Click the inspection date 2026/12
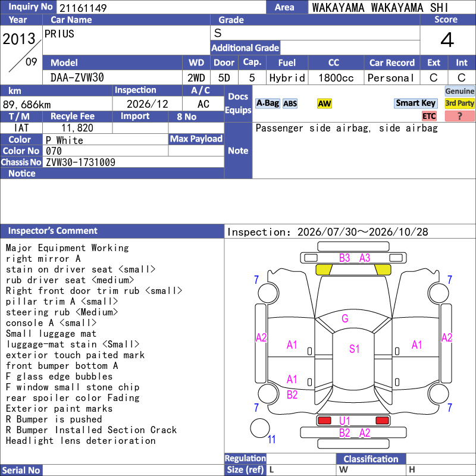This screenshot has height=476, width=476. [147, 104]
